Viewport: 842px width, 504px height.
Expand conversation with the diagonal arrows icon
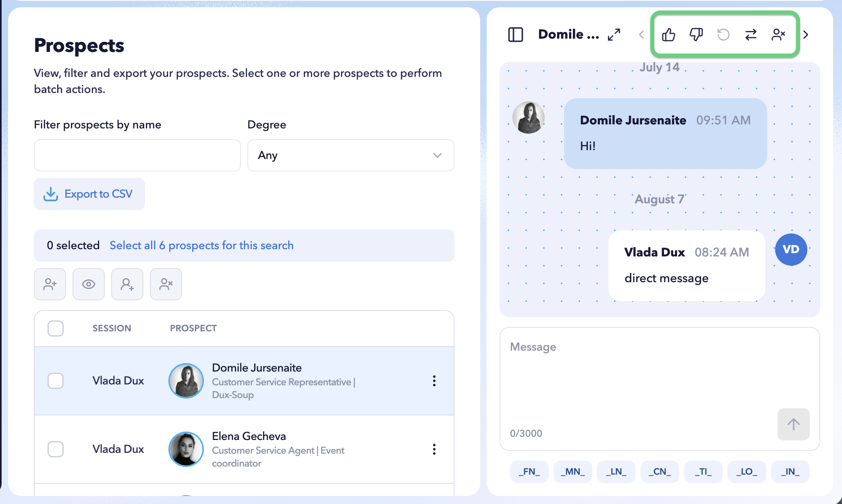614,35
